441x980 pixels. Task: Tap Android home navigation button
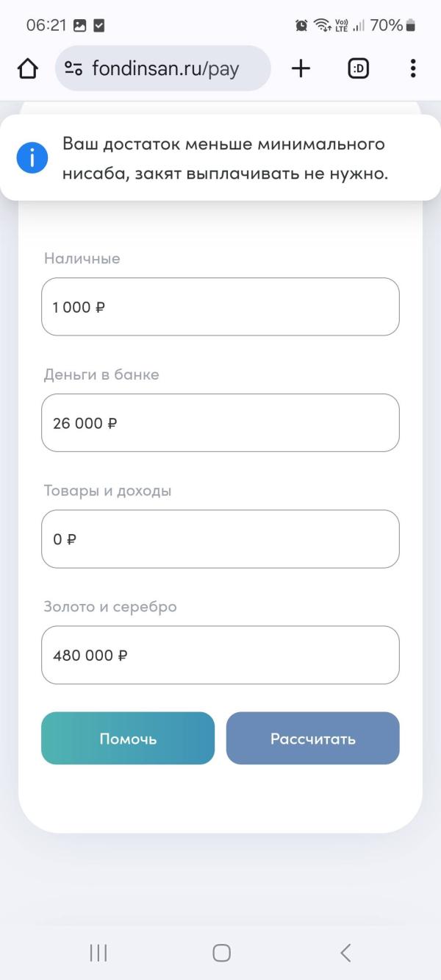click(221, 953)
